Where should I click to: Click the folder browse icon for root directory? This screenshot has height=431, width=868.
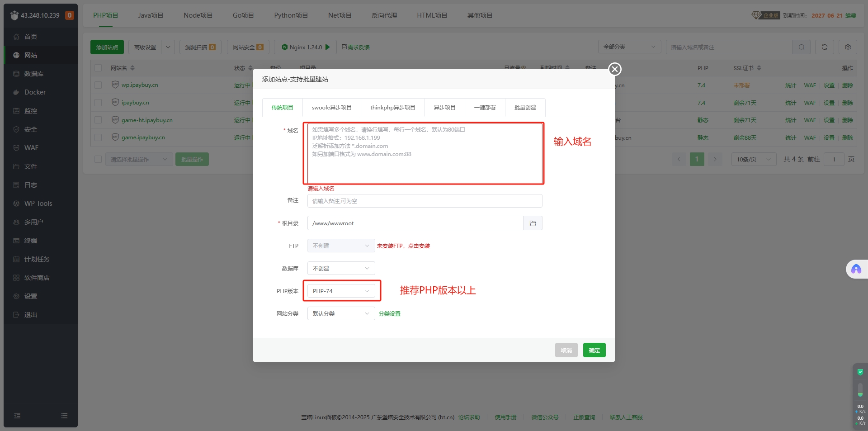(533, 223)
